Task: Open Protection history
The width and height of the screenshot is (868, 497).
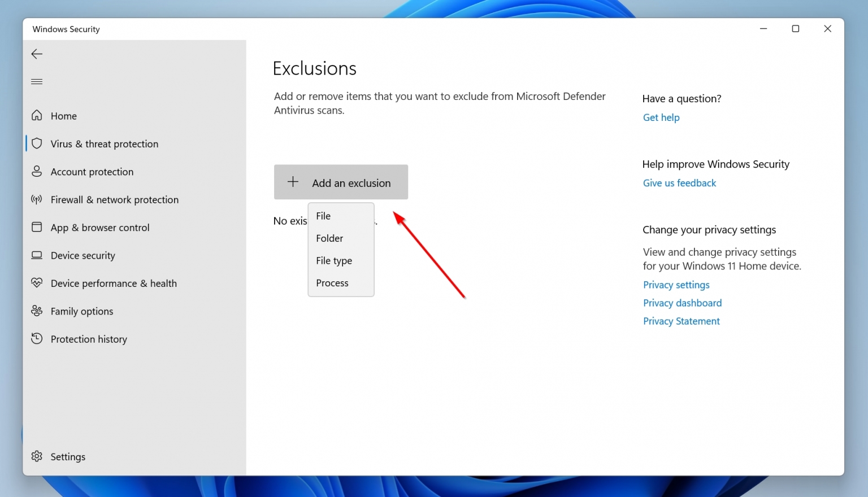Action: pos(89,339)
